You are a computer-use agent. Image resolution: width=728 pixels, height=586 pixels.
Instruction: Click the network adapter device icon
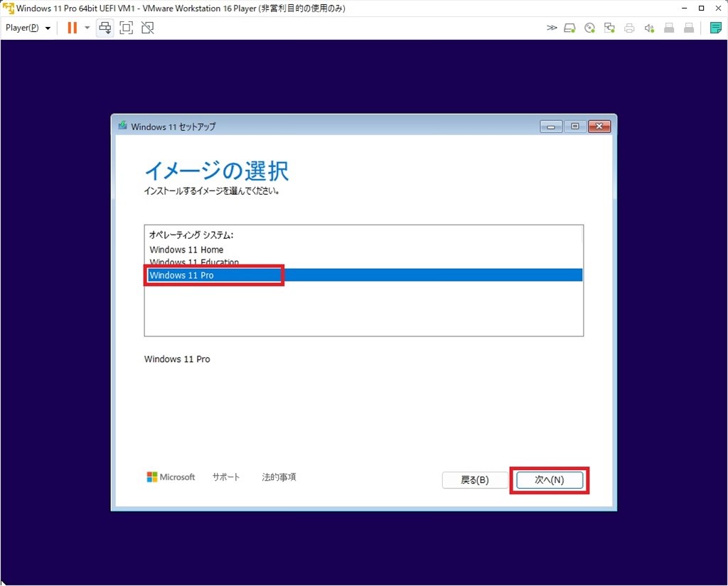coord(609,28)
